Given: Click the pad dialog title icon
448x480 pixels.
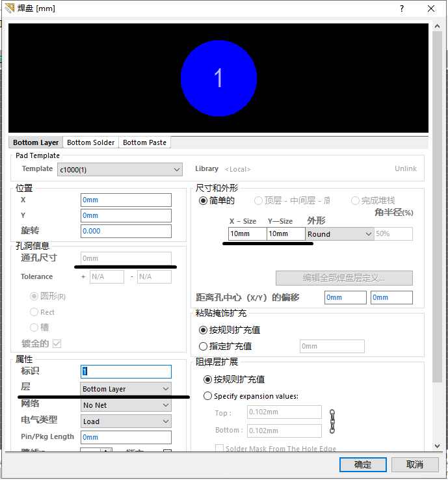Looking at the screenshot, I should (10, 8).
